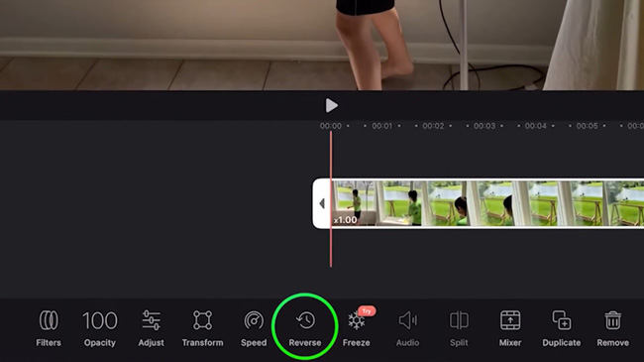This screenshot has height=362, width=644.
Task: Open the Speed tool
Action: point(254,328)
